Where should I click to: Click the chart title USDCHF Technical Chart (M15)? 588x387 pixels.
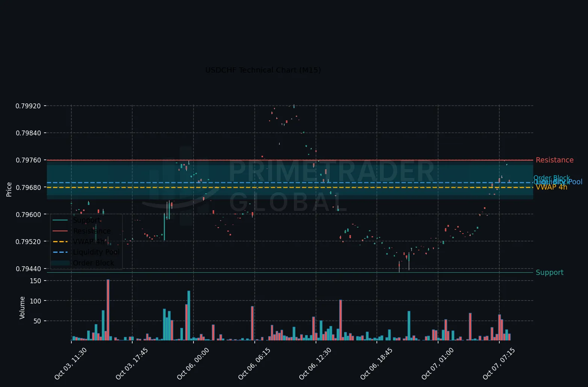coord(263,70)
